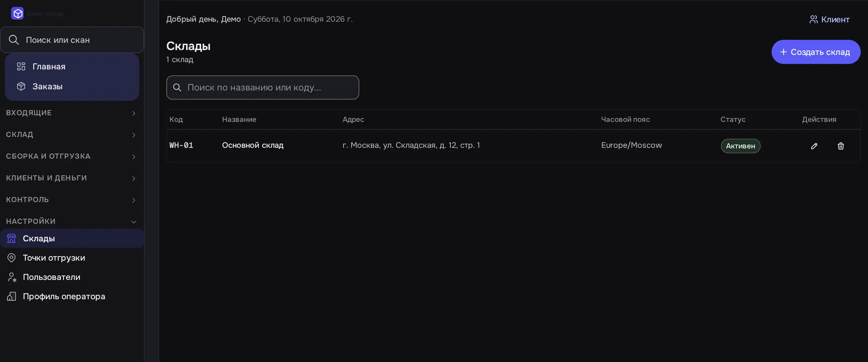Screen dimensions: 868x362
Task: Open the Точки отгрузки page
Action: 72,258
